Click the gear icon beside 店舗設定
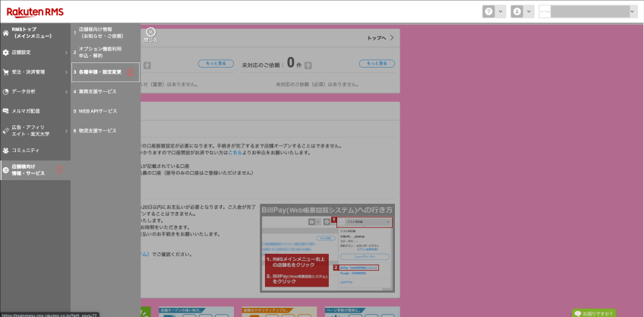Image resolution: width=644 pixels, height=317 pixels. pyautogui.click(x=6, y=52)
